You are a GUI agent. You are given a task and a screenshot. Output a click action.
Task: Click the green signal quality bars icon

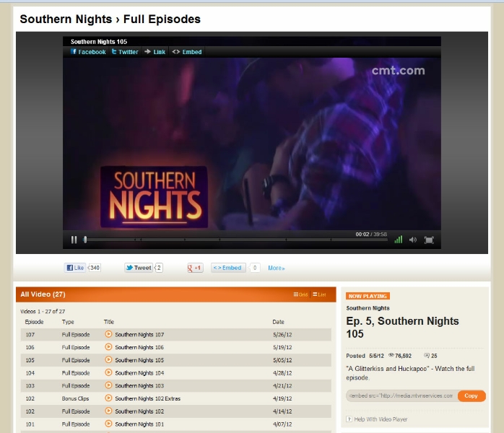[x=398, y=240]
